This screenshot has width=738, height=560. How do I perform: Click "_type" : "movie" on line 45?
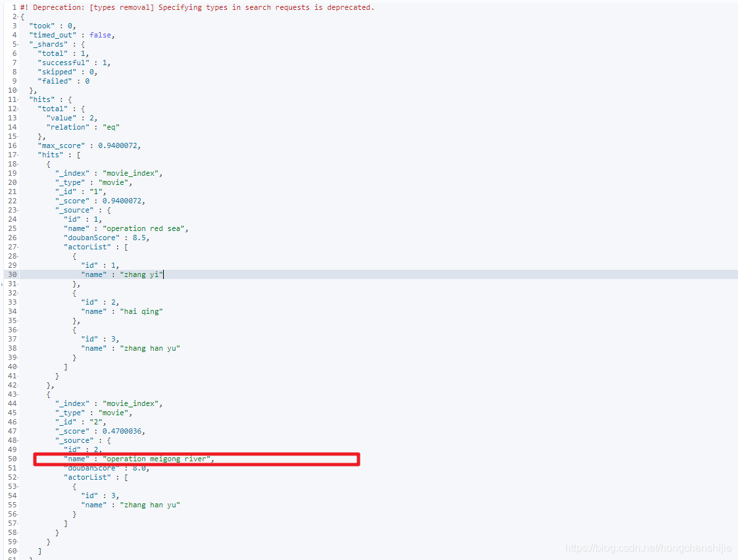tap(93, 413)
